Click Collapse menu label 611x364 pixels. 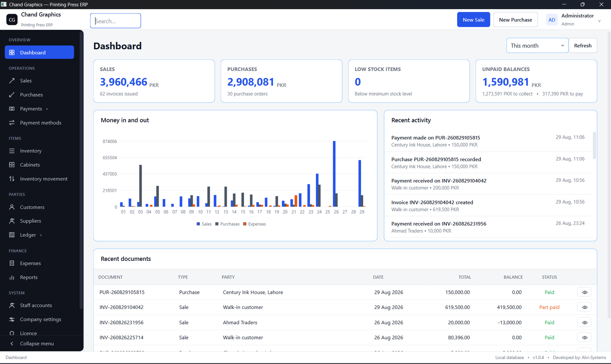pyautogui.click(x=37, y=343)
